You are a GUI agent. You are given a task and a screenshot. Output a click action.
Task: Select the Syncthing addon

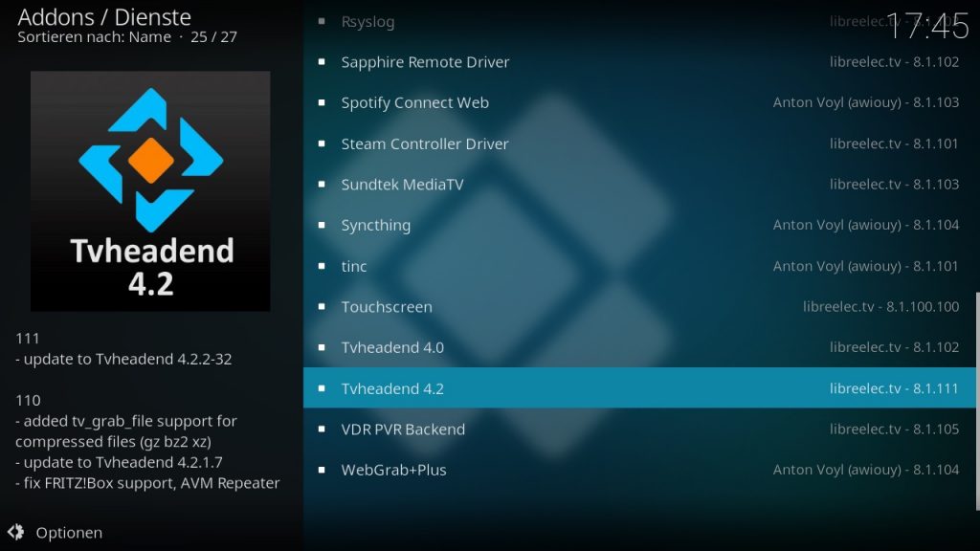click(641, 225)
